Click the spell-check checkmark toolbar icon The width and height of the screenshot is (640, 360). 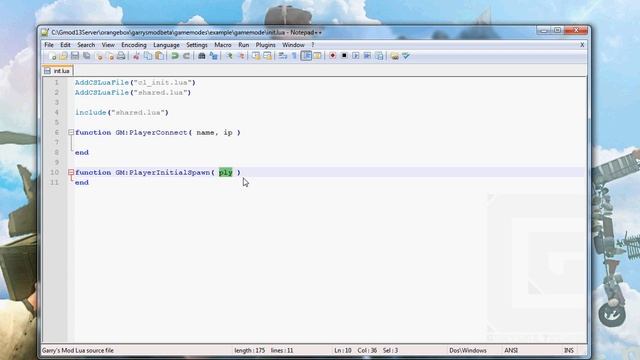(406, 56)
